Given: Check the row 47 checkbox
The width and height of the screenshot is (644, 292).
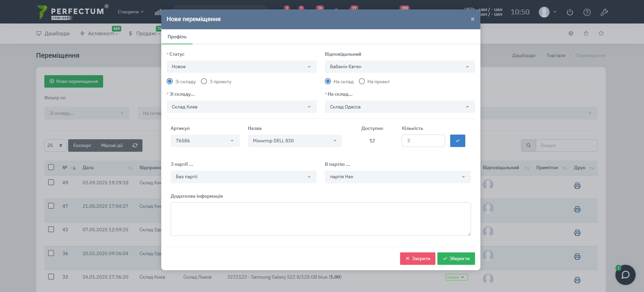Looking at the screenshot, I should [x=51, y=206].
